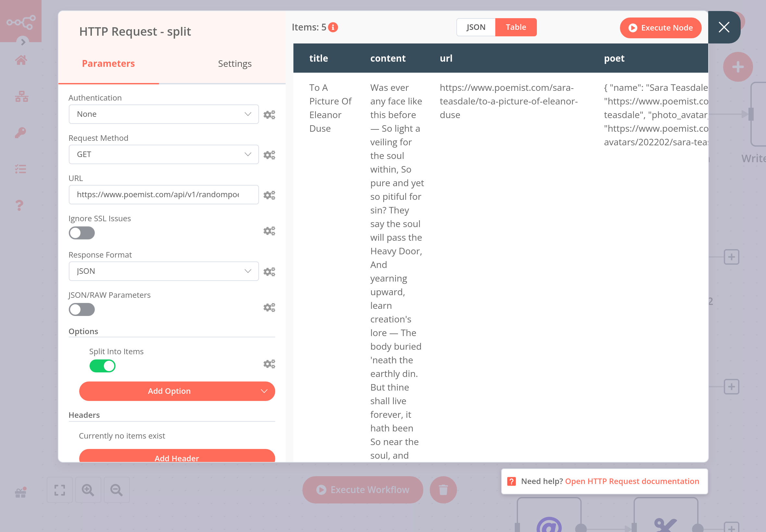Click gears icon beside Split Into Items

[x=269, y=364]
